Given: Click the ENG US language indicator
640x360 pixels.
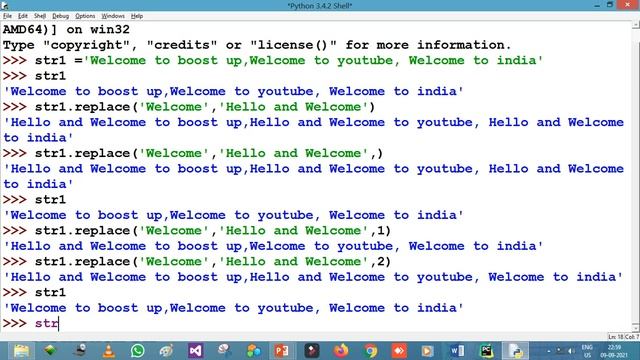Looking at the screenshot, I should [x=587, y=351].
